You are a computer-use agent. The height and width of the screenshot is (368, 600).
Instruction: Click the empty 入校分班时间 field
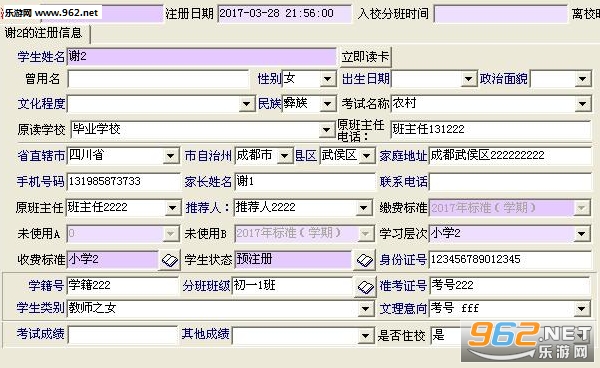pos(500,14)
